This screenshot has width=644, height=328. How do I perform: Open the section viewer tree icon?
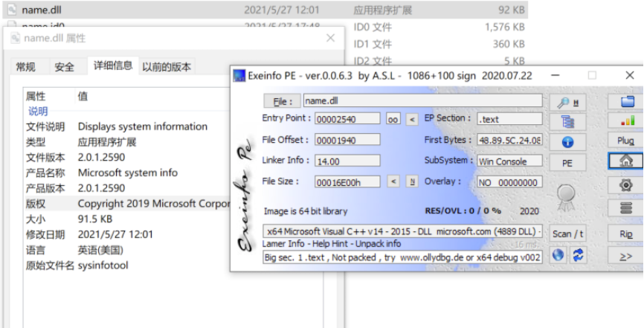567,121
